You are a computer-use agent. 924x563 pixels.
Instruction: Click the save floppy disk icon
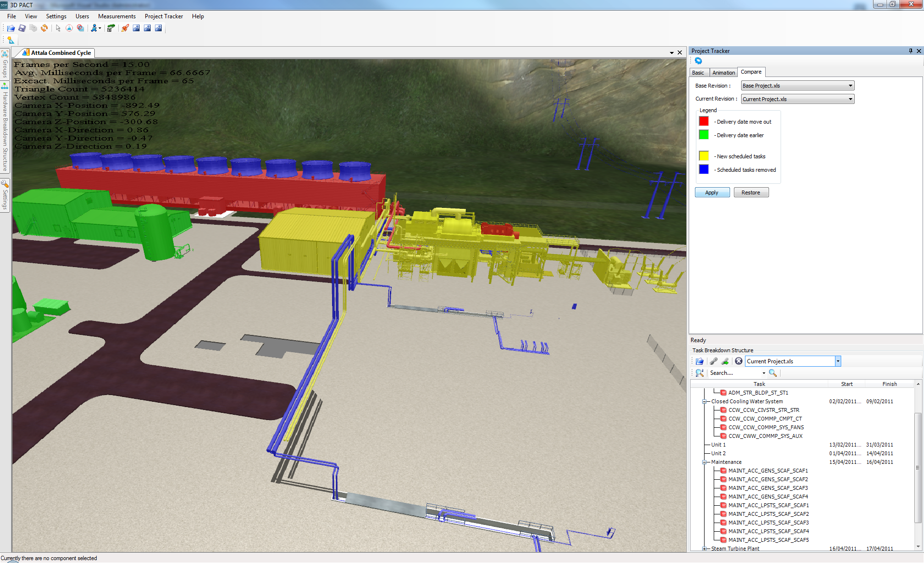(22, 28)
